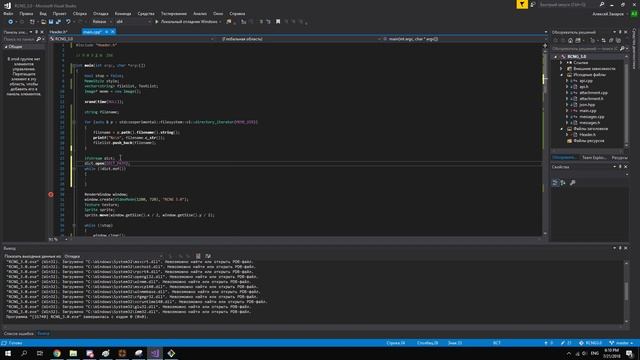
Task: Click Home icon in Solution Explorer toolbar
Action: pos(570,40)
